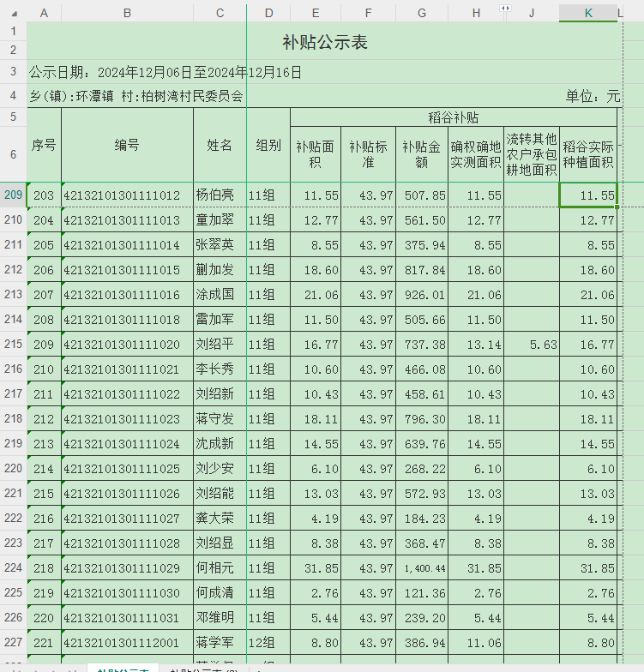Select row 4 header
Screen dimensions: 644x672
[14, 95]
